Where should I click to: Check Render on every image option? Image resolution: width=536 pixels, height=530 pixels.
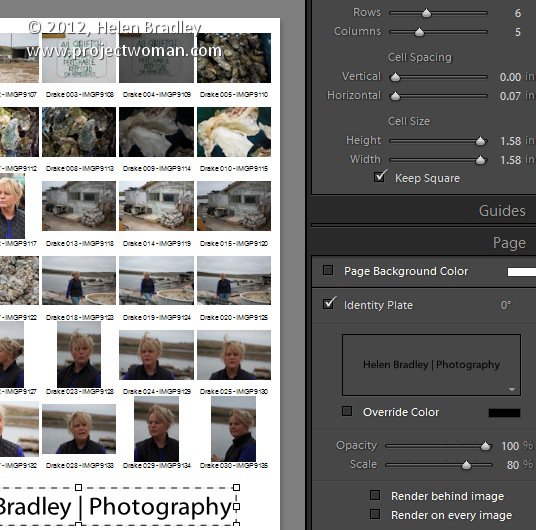pos(375,514)
